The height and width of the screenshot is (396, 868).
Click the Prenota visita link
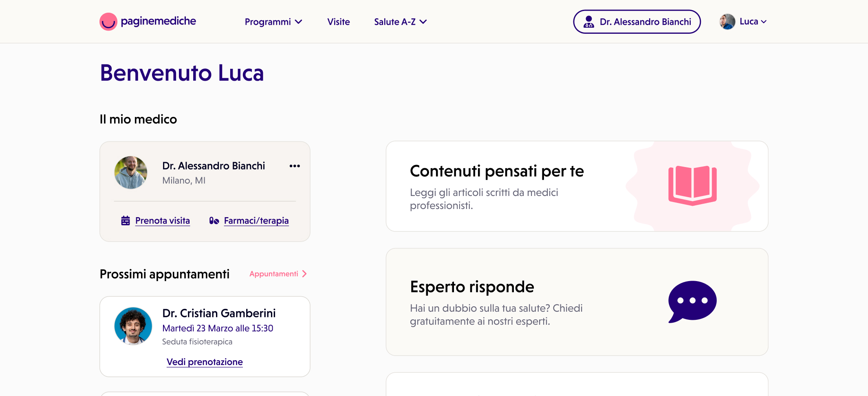(163, 221)
